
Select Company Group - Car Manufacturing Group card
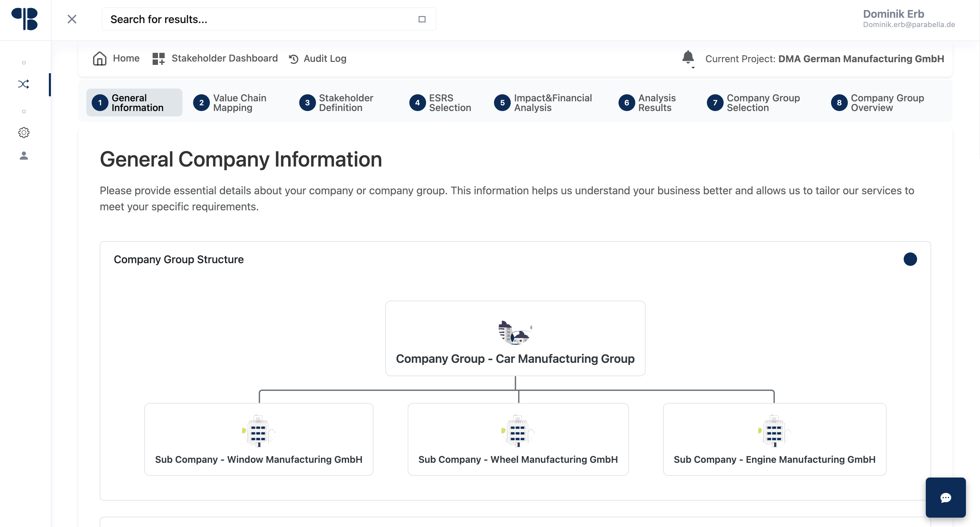point(515,338)
